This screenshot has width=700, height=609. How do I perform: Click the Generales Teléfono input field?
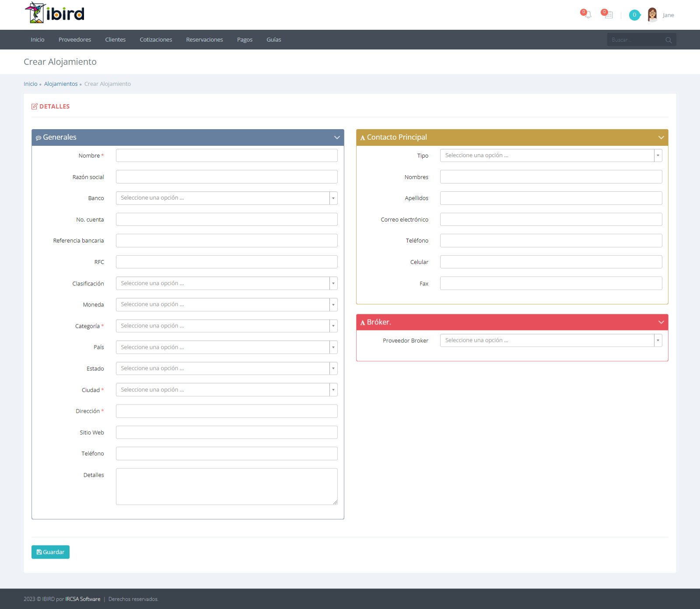pos(227,454)
